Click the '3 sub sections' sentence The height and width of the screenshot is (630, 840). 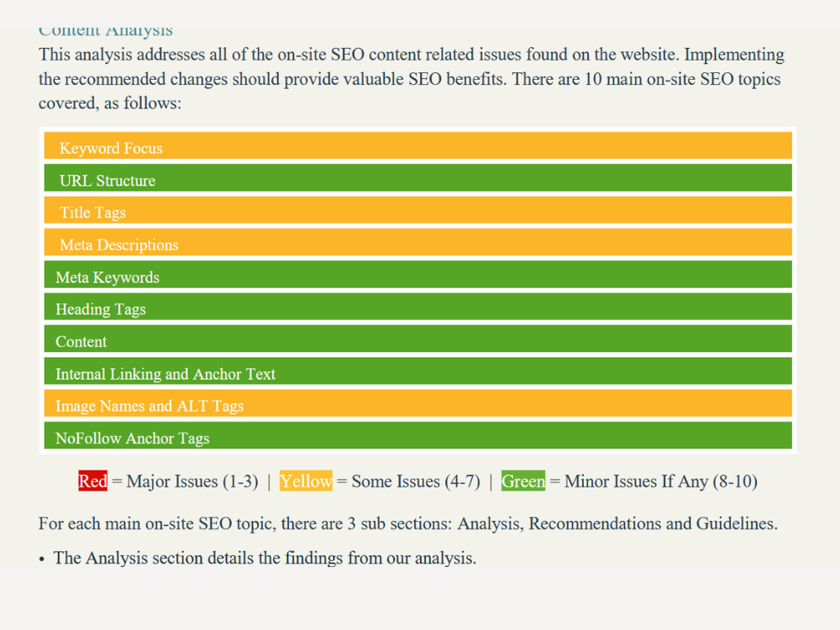(x=407, y=523)
